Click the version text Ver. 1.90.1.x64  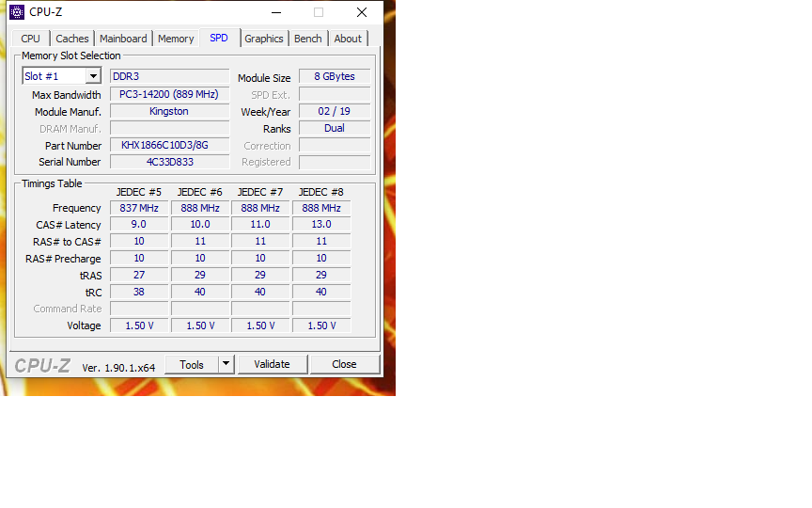point(118,368)
